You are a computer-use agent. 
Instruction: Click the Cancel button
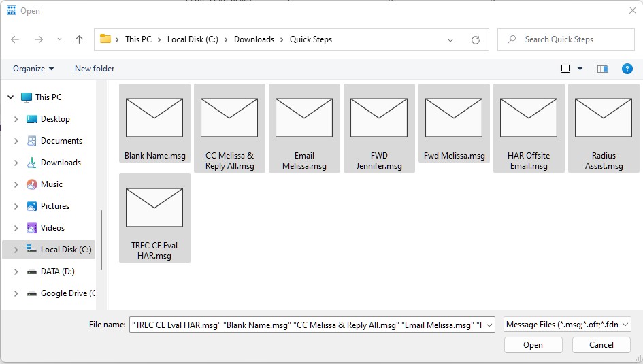pyautogui.click(x=601, y=345)
